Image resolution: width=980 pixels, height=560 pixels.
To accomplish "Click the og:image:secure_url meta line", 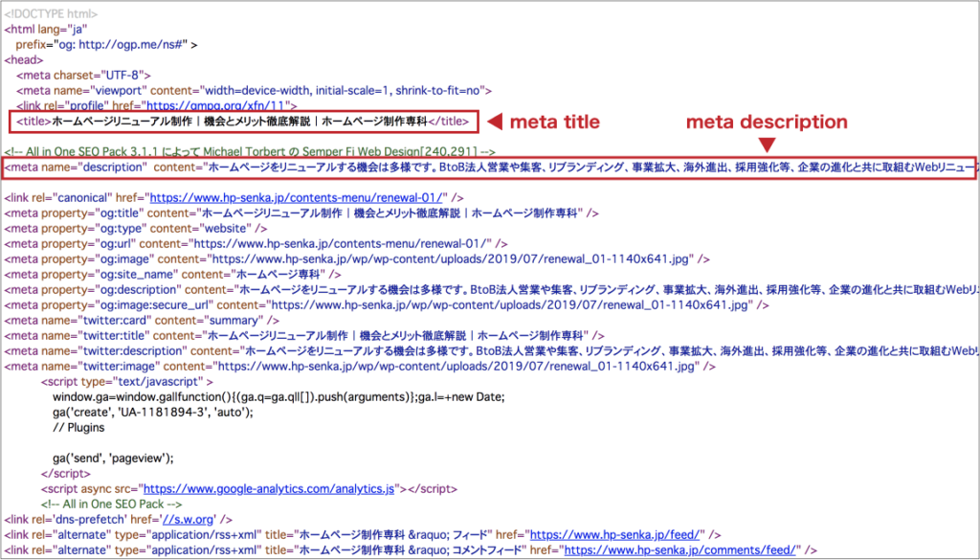I will [x=387, y=305].
